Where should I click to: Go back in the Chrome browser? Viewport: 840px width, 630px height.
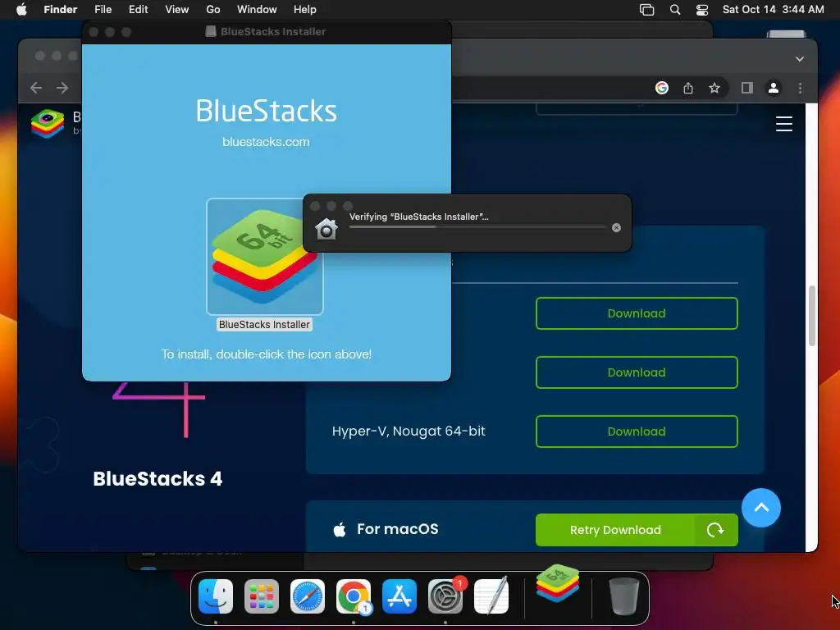point(36,88)
